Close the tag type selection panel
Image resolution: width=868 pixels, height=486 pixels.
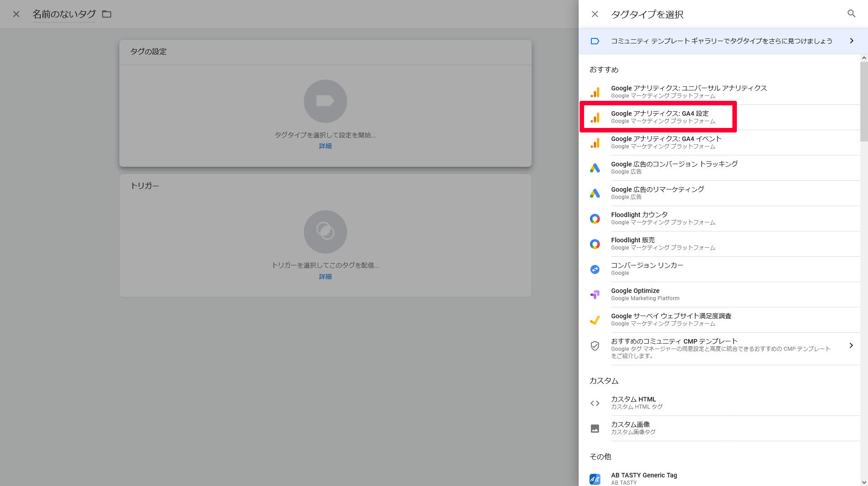(595, 14)
